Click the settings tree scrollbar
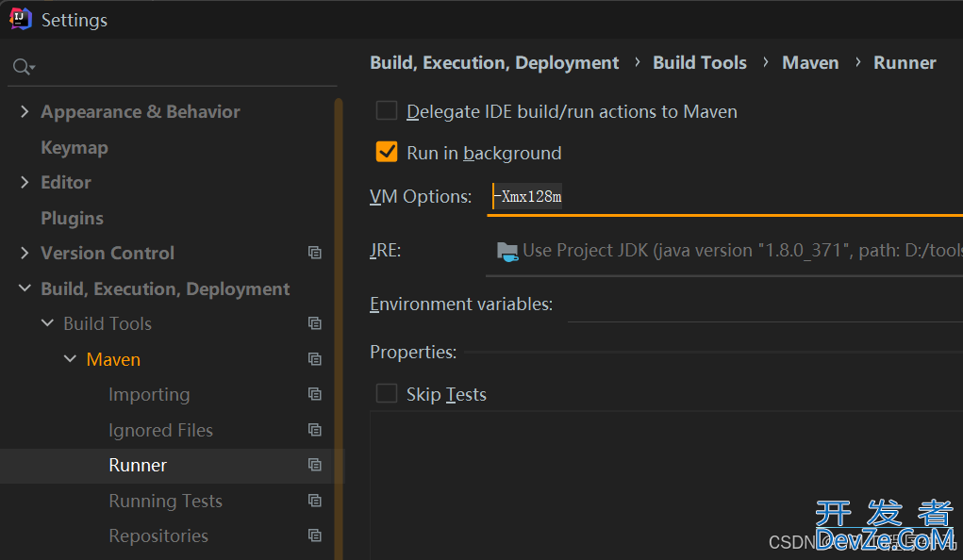The width and height of the screenshot is (963, 560). pyautogui.click(x=339, y=328)
